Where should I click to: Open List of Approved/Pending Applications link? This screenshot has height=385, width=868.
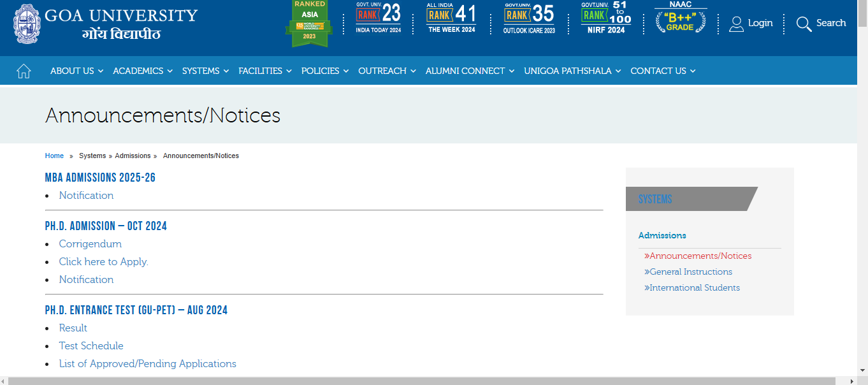(x=148, y=364)
